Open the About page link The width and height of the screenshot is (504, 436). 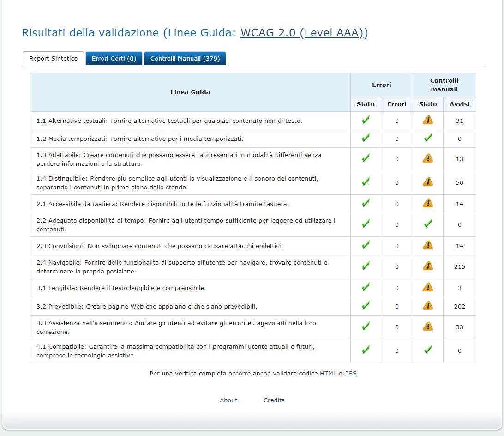pyautogui.click(x=228, y=400)
